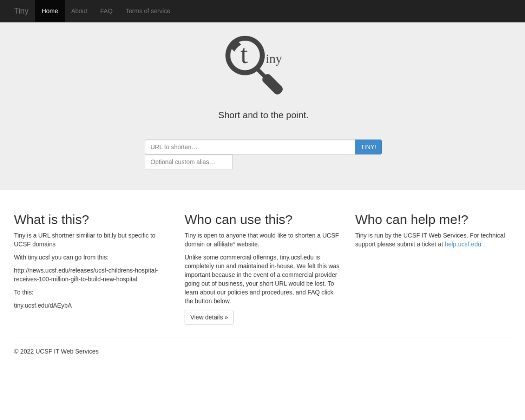This screenshot has width=525, height=420.
Task: Select the long news.ucsf.edu example URL
Action: [86, 275]
